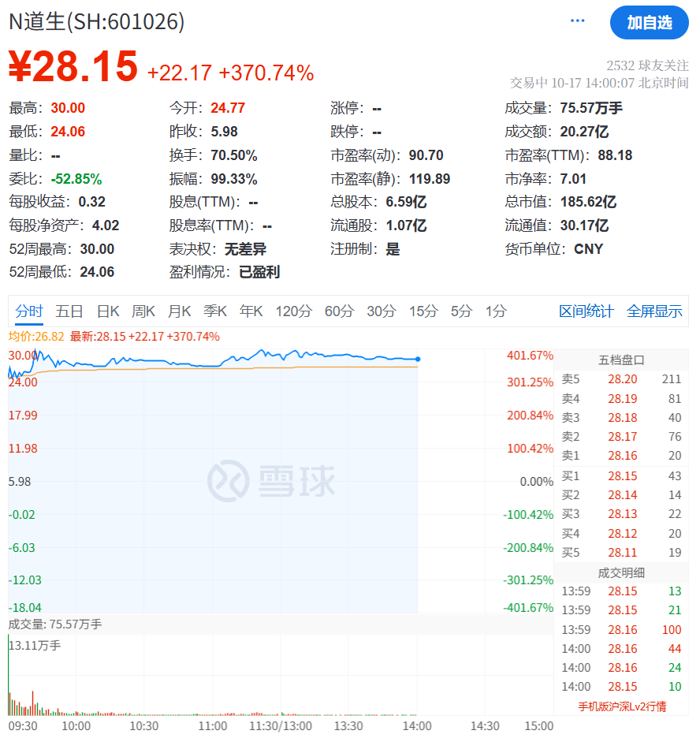
Task: Show the 年K chart tab
Action: (251, 311)
